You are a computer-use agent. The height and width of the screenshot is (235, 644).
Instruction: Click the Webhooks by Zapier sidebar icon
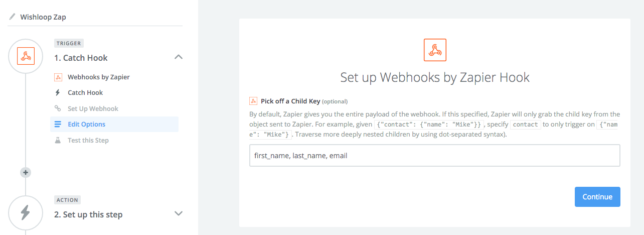58,77
